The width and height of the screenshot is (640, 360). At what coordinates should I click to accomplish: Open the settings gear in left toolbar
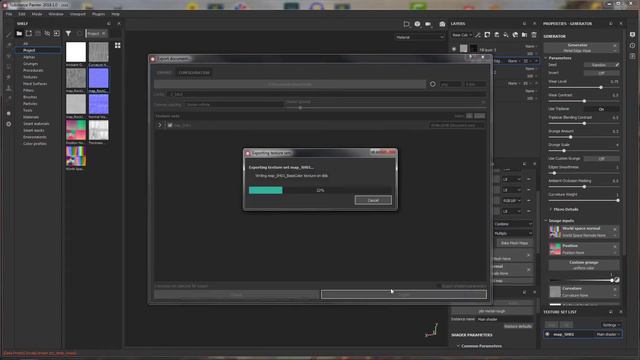pyautogui.click(x=9, y=124)
